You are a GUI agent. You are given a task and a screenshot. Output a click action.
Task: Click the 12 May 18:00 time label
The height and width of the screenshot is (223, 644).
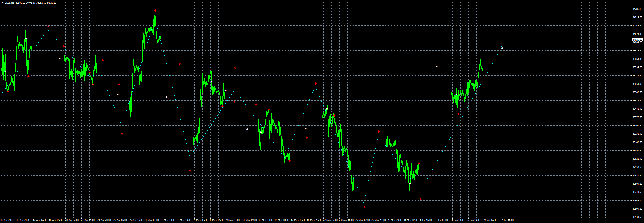pyautogui.click(x=266, y=220)
